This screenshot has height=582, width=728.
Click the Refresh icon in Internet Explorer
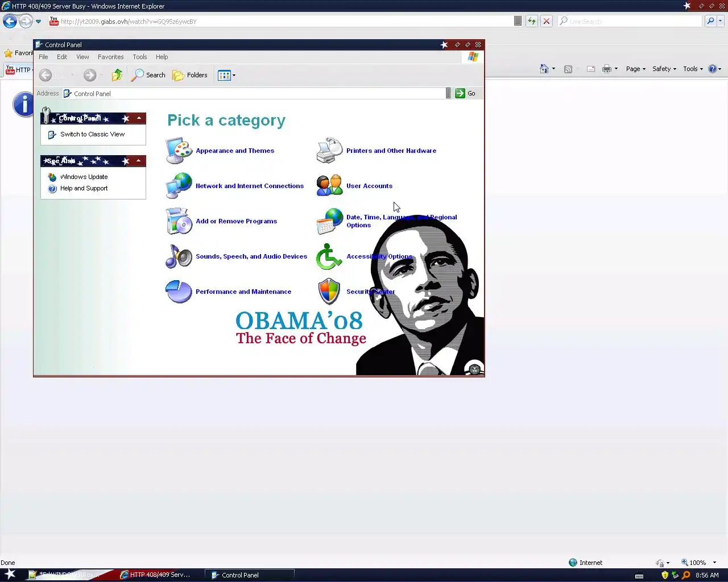[x=531, y=21]
